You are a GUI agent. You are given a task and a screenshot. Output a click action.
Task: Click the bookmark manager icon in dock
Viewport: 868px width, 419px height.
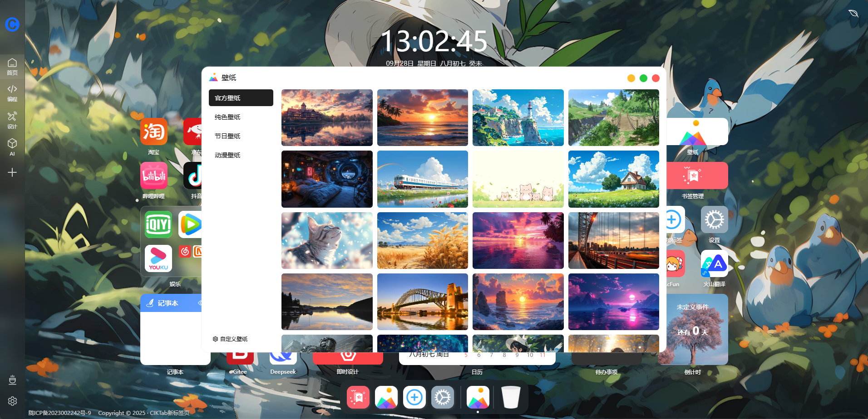(358, 398)
